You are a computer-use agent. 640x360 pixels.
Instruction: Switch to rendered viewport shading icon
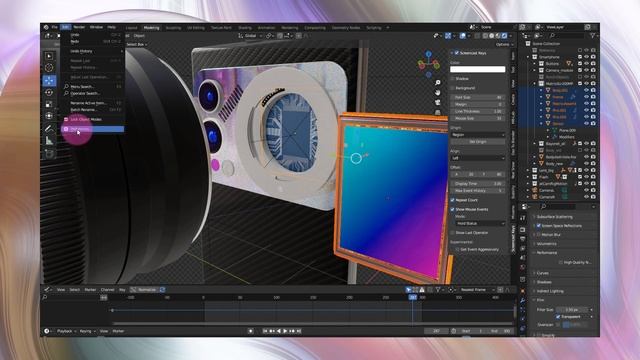[x=504, y=36]
